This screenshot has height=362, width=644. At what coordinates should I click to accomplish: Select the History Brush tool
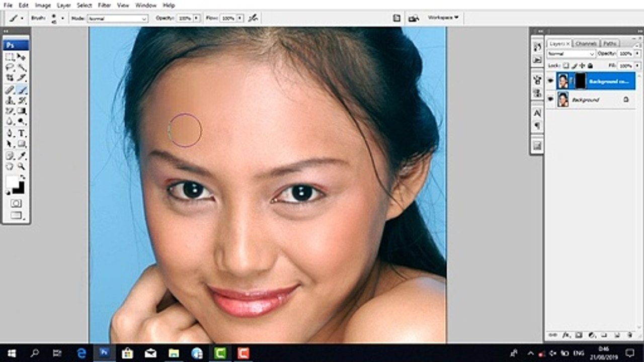(22, 100)
